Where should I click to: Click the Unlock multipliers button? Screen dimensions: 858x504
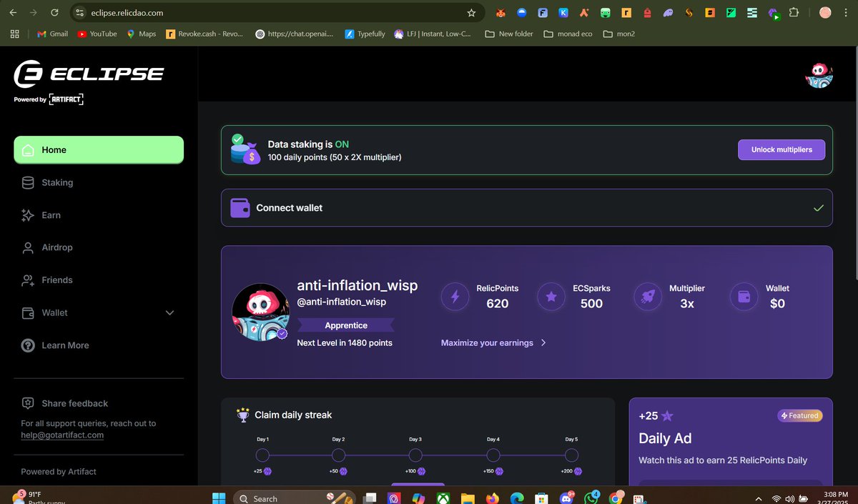pos(781,150)
